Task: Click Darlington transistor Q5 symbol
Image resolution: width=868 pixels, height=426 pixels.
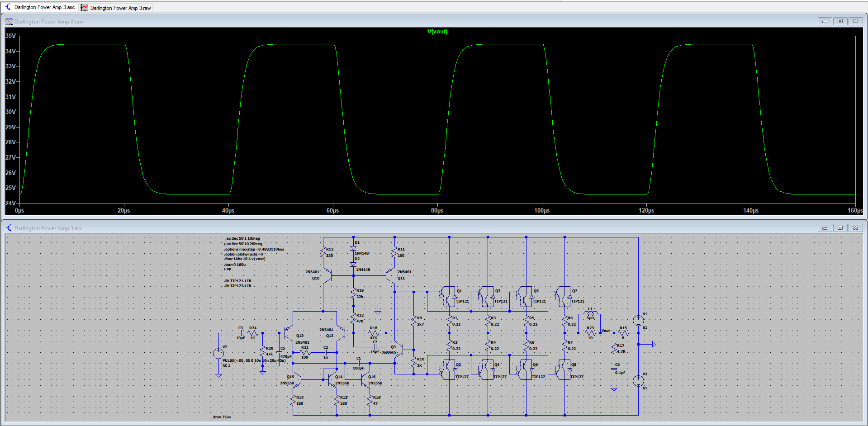Action: pos(525,297)
